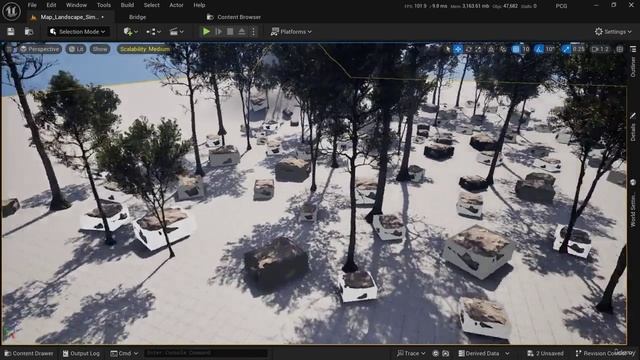Select the viewport Select objects cursor tool
Viewport: 640px width, 360px height.
pyautogui.click(x=448, y=49)
